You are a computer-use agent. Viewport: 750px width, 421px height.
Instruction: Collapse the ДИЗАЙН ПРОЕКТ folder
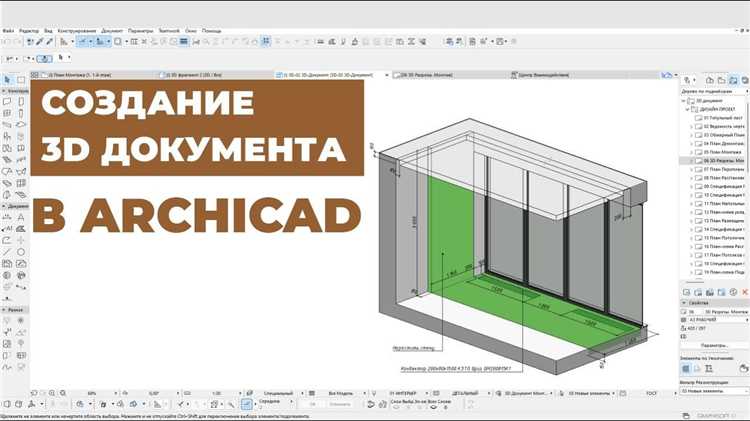coord(687,109)
